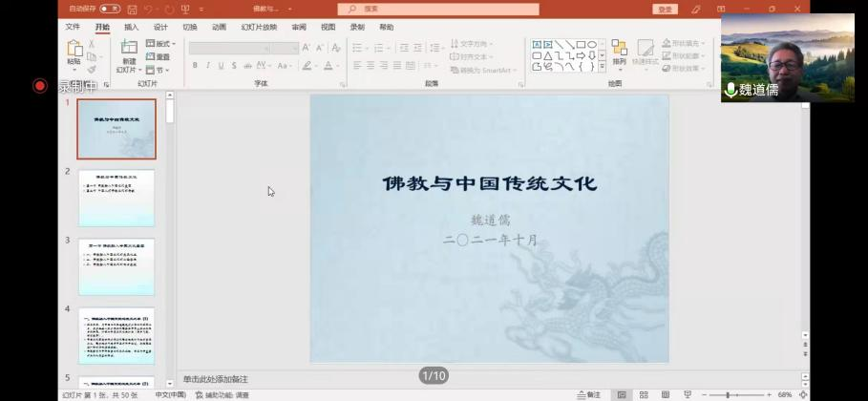Open the Insert (插入) ribbon tab
This screenshot has width=868, height=401.
[131, 28]
